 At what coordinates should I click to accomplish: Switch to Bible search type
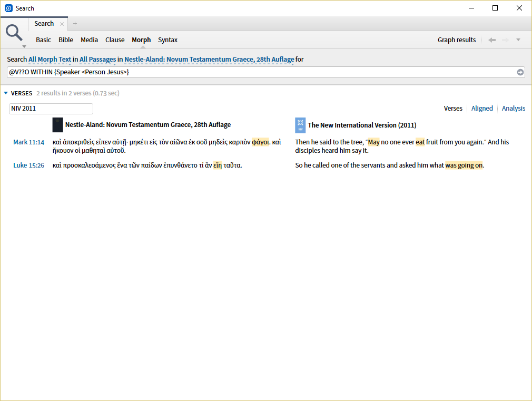point(66,40)
